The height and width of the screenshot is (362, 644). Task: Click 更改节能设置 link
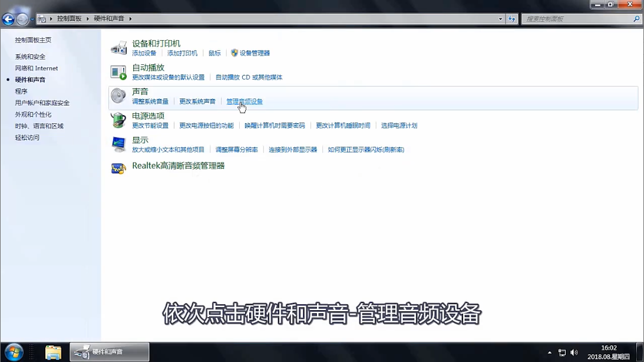(x=150, y=126)
